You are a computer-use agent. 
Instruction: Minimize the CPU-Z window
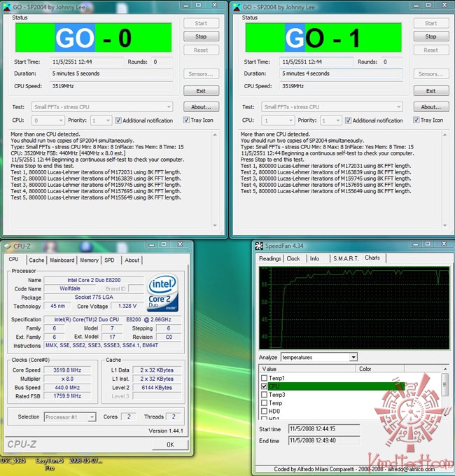152,244
